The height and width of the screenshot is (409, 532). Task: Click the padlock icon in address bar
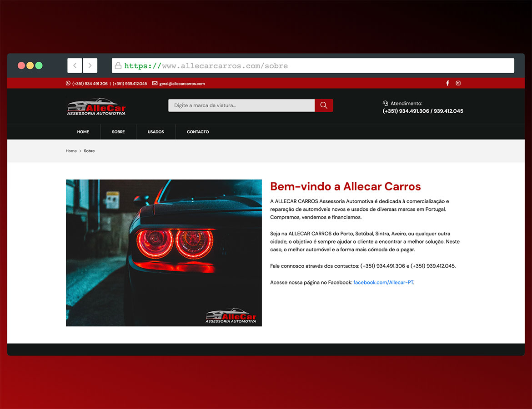tap(118, 65)
